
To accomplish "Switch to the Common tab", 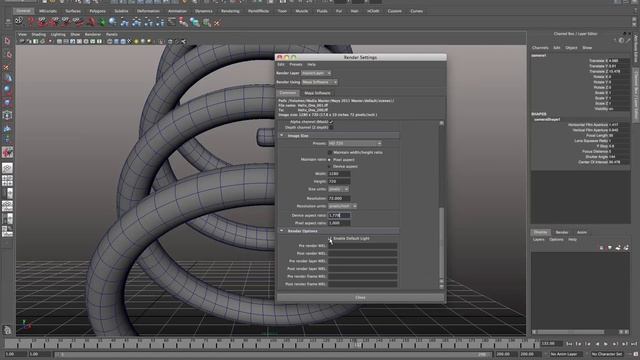I will click(x=288, y=93).
